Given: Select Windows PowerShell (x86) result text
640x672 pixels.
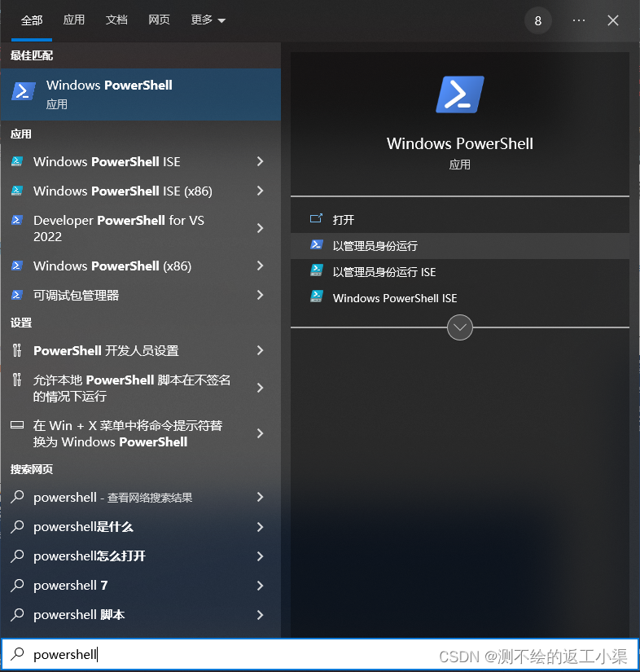Looking at the screenshot, I should coord(112,266).
